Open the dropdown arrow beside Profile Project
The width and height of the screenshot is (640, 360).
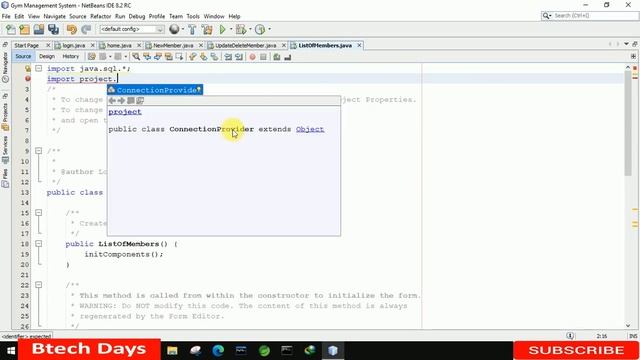click(269, 29)
